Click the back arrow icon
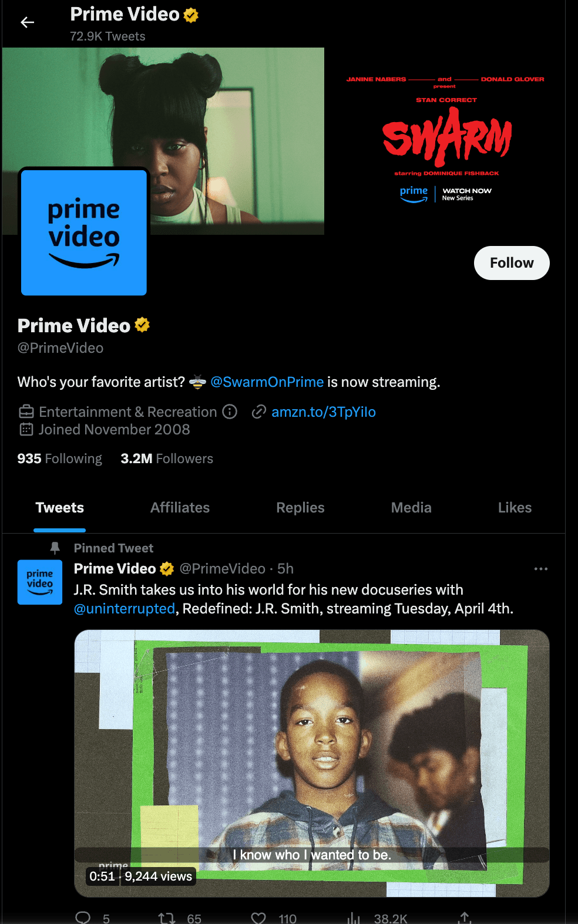The width and height of the screenshot is (578, 924). point(27,22)
